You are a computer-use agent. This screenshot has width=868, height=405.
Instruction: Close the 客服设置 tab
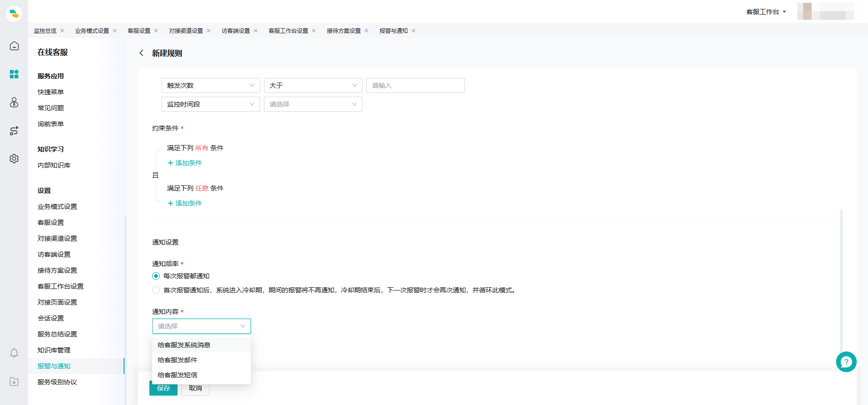pyautogui.click(x=156, y=31)
